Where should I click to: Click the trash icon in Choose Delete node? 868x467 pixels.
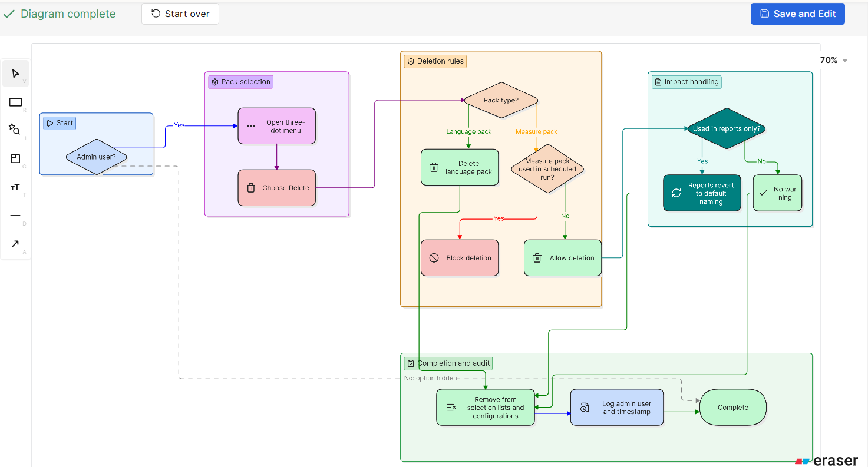250,188
